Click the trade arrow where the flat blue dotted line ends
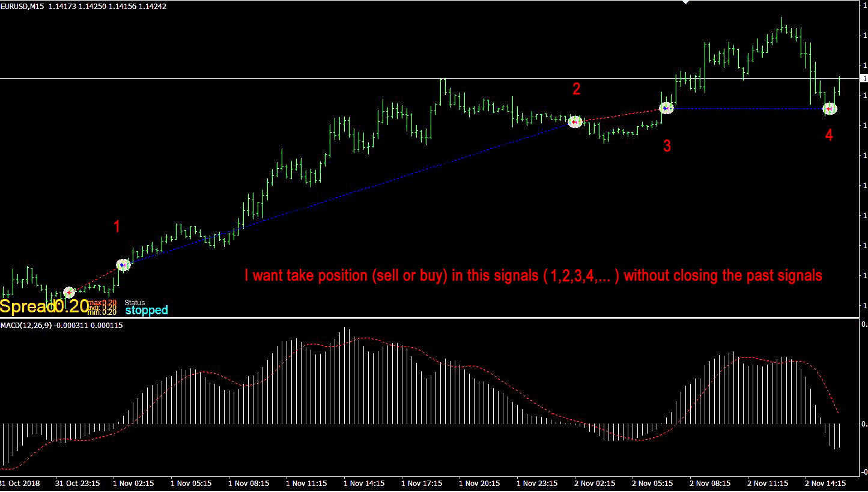 [830, 109]
